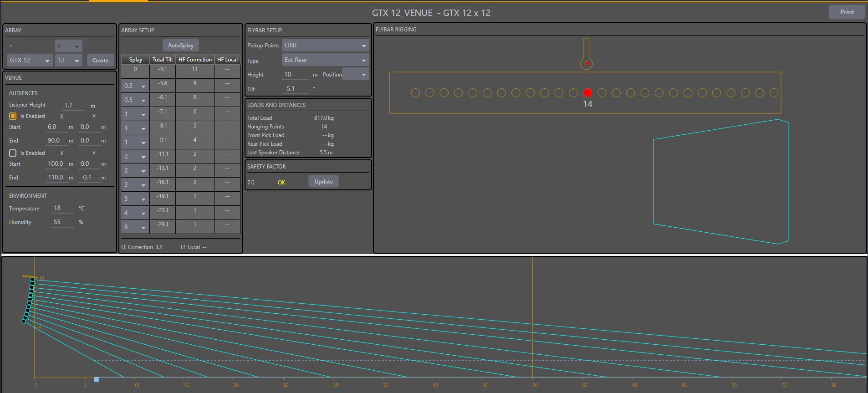Click the flybar Height input field
The image size is (868, 393).
(x=296, y=75)
